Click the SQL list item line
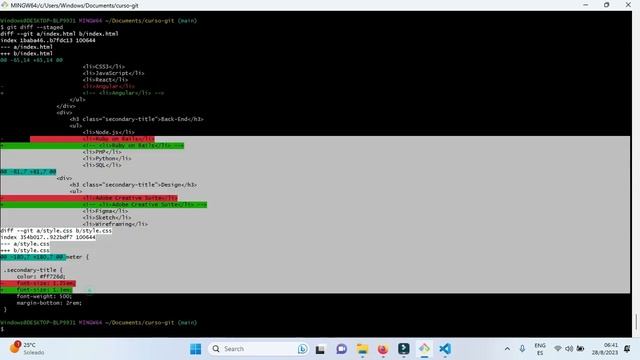Screen dimensions: 640x360 pyautogui.click(x=102, y=165)
